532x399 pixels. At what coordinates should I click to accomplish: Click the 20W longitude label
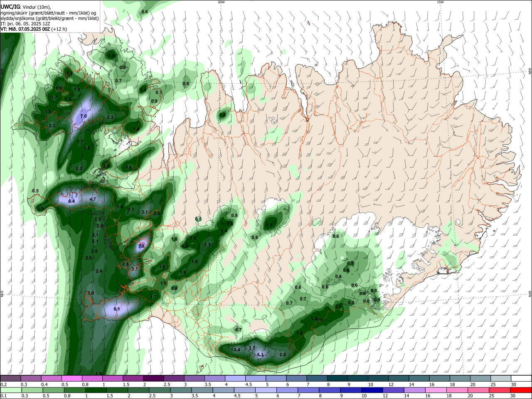pyautogui.click(x=221, y=2)
